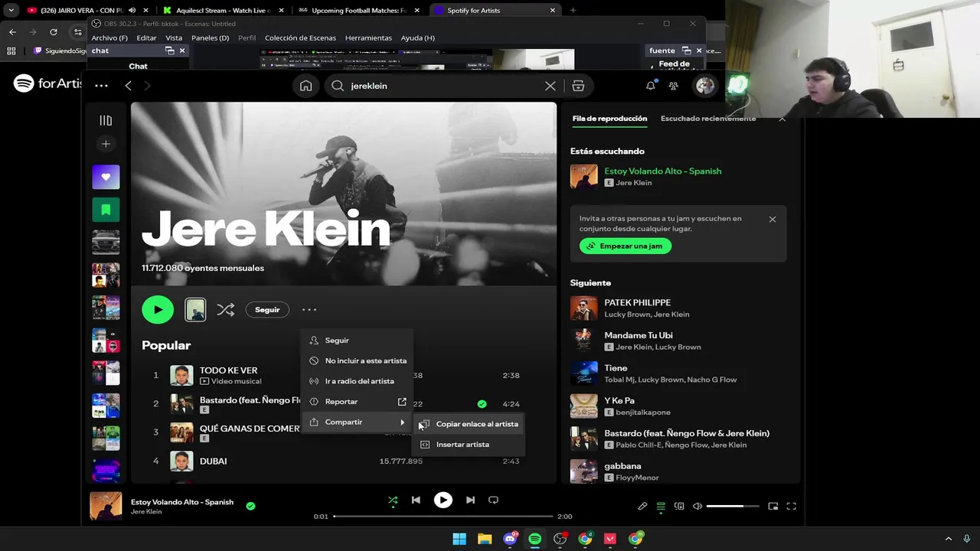Enter full screen from the player
This screenshot has height=551, width=980.
pyautogui.click(x=792, y=506)
